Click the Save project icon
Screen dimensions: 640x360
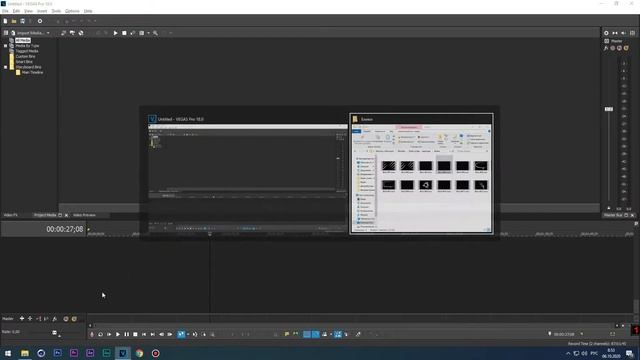tap(22, 21)
